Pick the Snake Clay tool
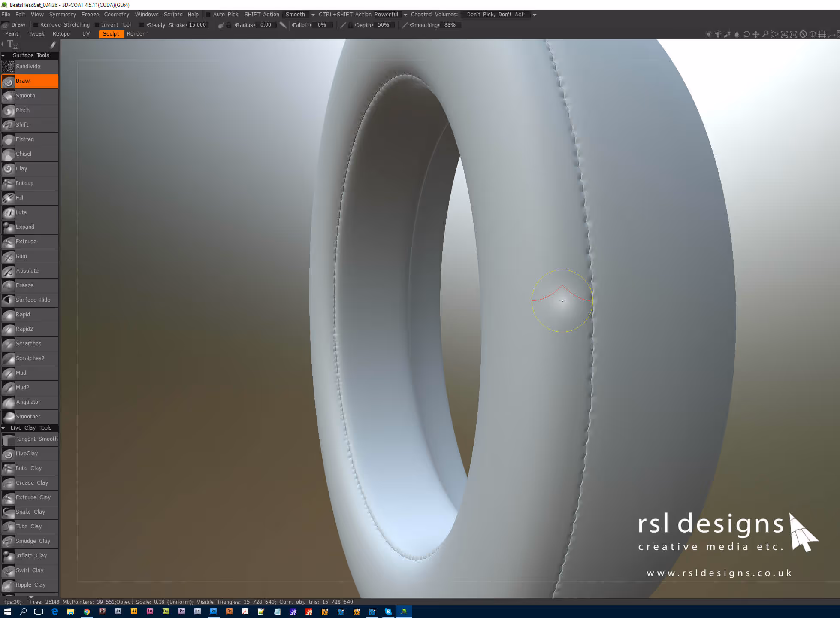This screenshot has height=618, width=840. (x=30, y=512)
